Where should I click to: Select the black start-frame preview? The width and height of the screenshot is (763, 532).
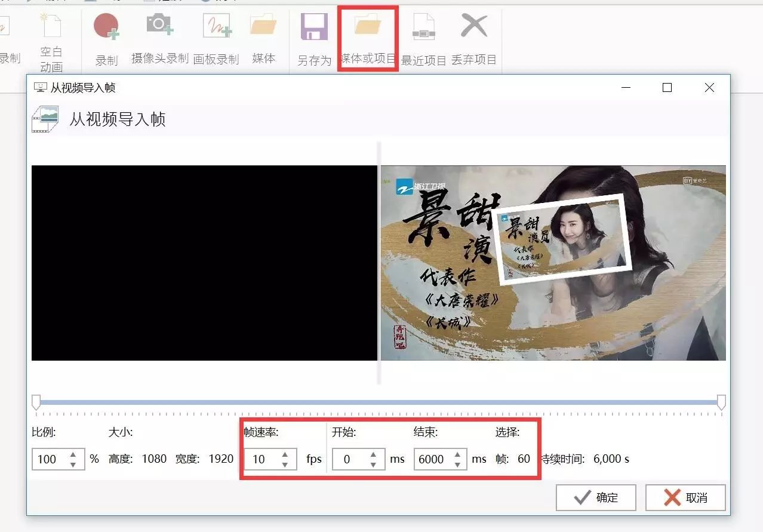click(x=204, y=263)
